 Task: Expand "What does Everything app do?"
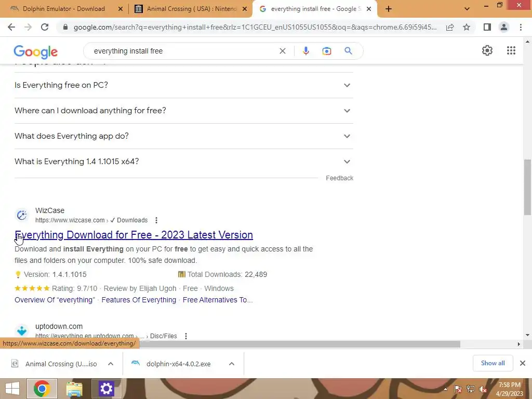click(x=183, y=136)
